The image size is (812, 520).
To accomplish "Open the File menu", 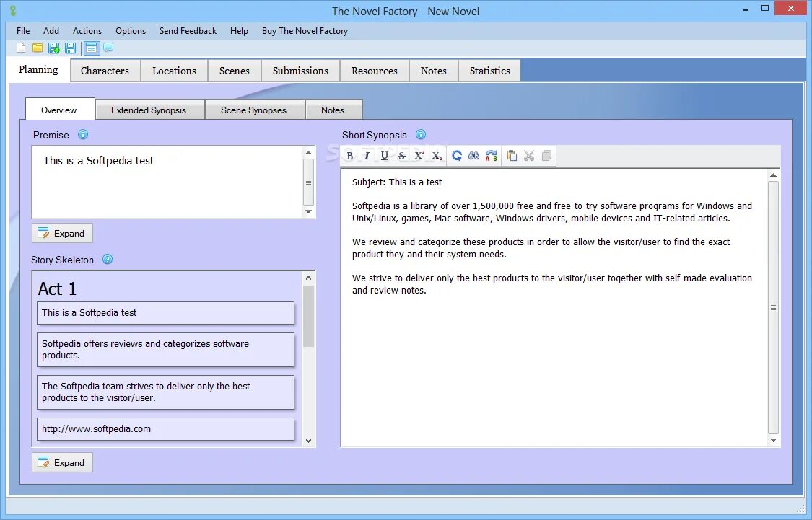I will [23, 31].
